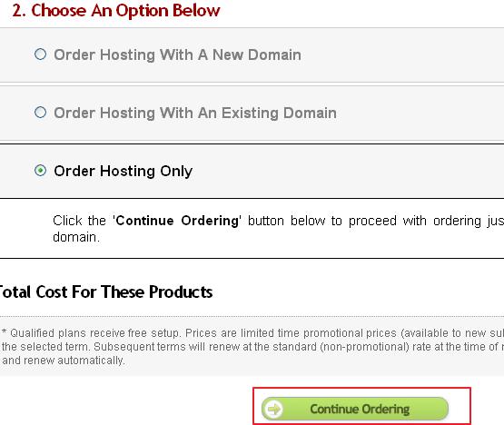The width and height of the screenshot is (504, 425).
Task: Select the 'Order Hosting With A New Domain' radio button
Action: coord(41,54)
